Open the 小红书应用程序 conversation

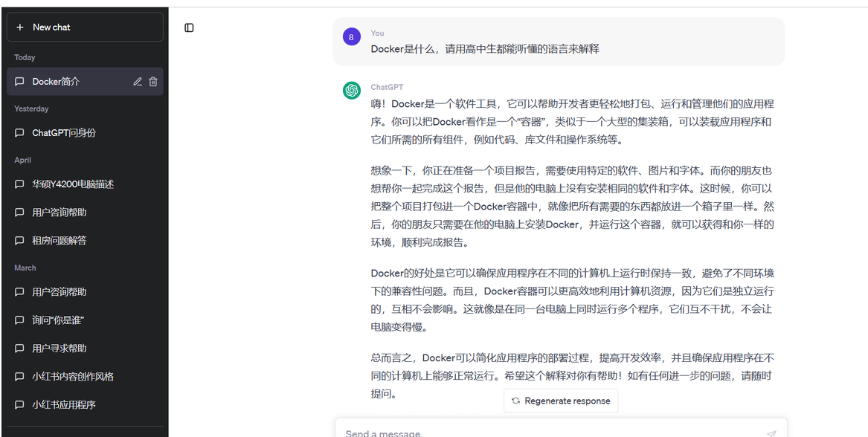pos(85,405)
